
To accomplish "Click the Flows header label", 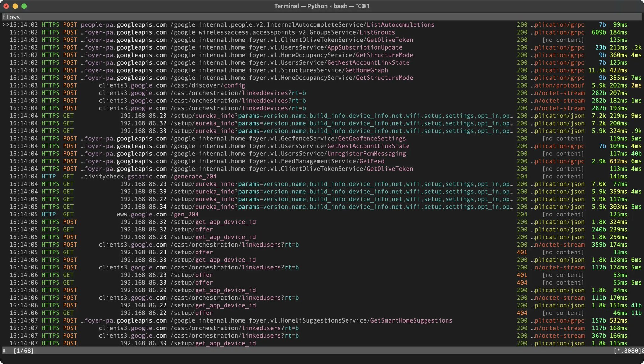I will point(11,17).
